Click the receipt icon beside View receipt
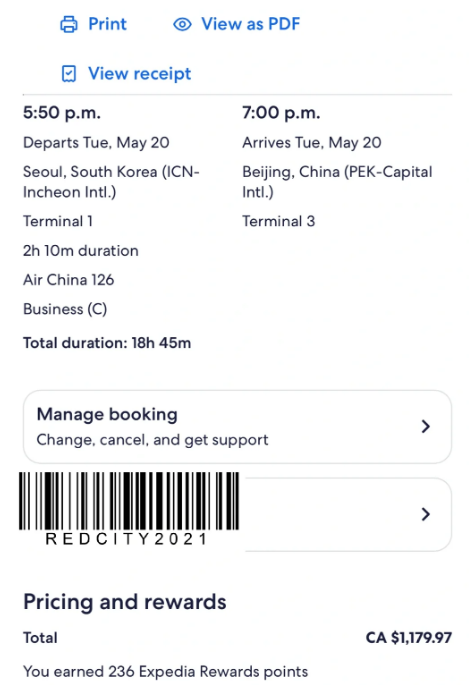 (69, 74)
